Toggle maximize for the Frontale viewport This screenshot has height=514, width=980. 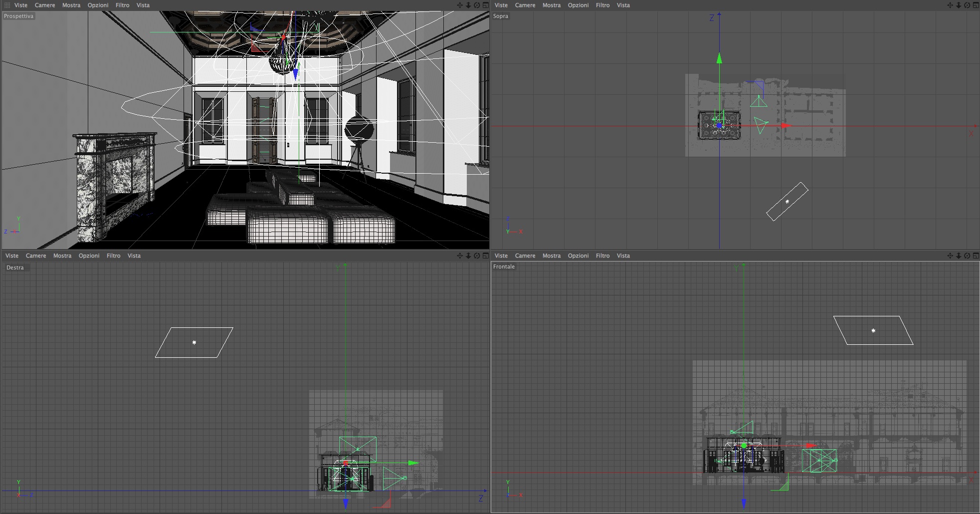tap(976, 256)
